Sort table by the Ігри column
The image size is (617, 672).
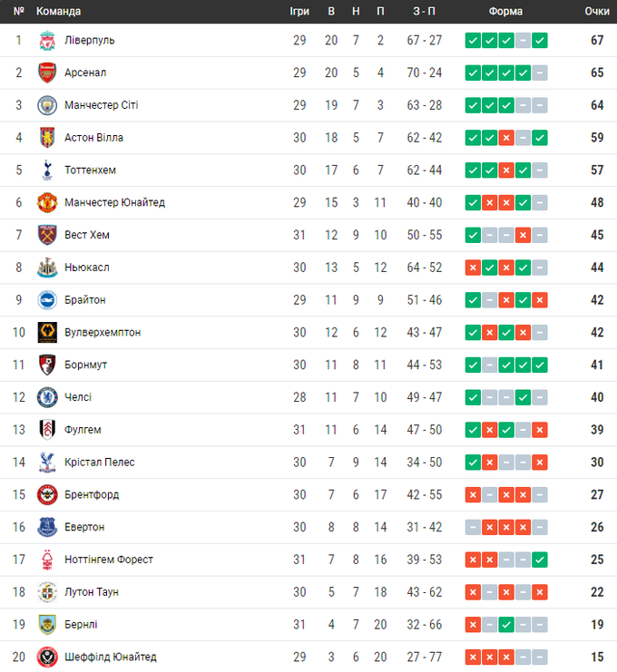(299, 11)
